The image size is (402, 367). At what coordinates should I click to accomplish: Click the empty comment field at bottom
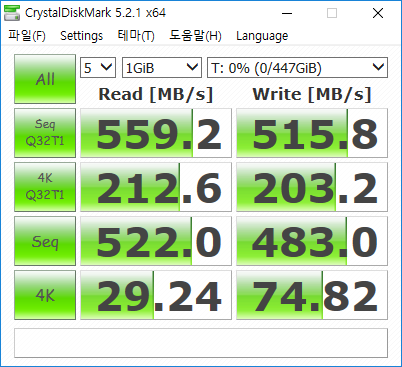[x=201, y=343]
